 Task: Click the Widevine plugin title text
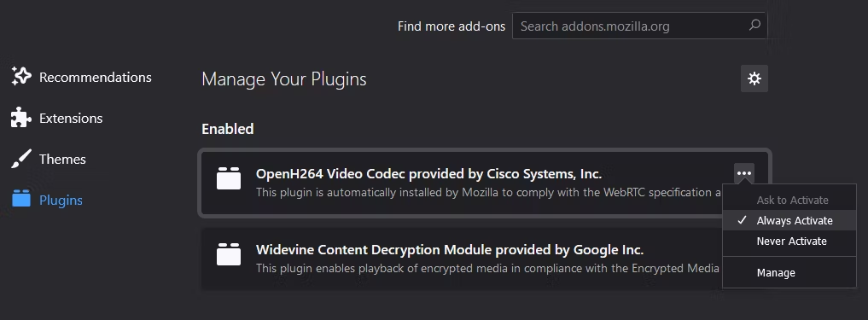(x=450, y=250)
